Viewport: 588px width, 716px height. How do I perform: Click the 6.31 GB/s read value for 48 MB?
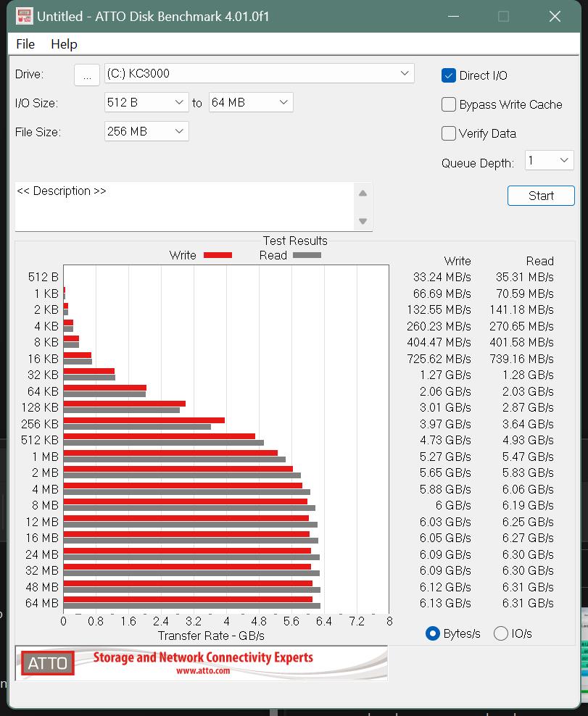click(528, 587)
